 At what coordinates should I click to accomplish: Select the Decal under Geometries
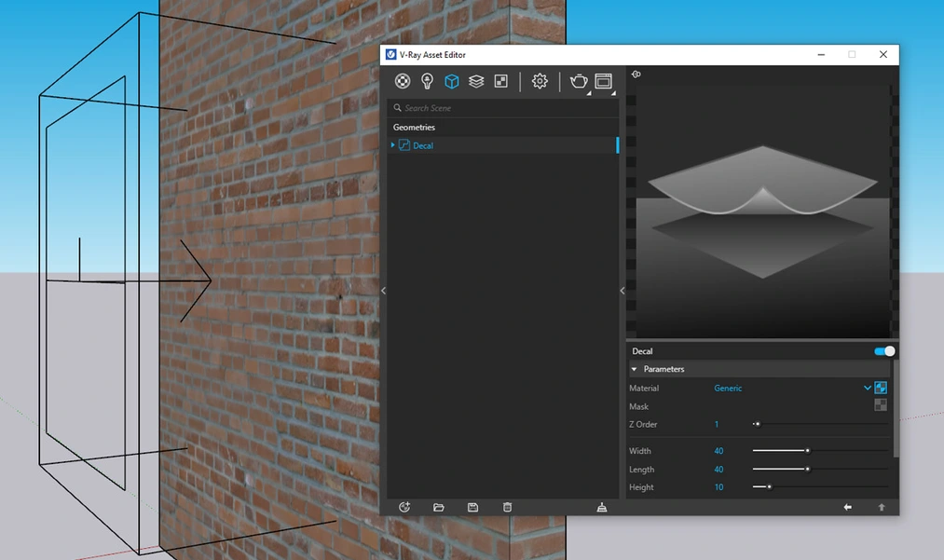click(422, 145)
